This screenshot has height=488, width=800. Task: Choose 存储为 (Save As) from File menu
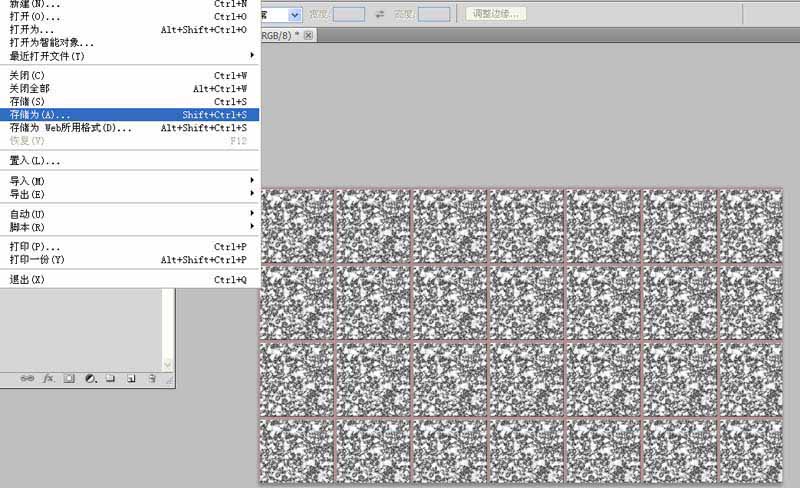tap(130, 115)
